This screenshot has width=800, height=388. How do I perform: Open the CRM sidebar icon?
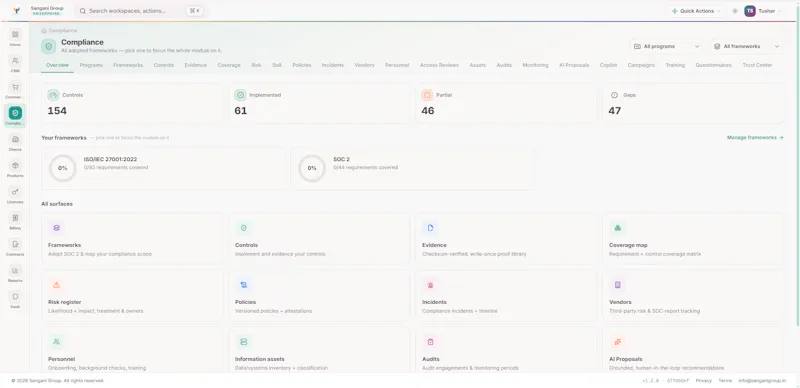15,64
